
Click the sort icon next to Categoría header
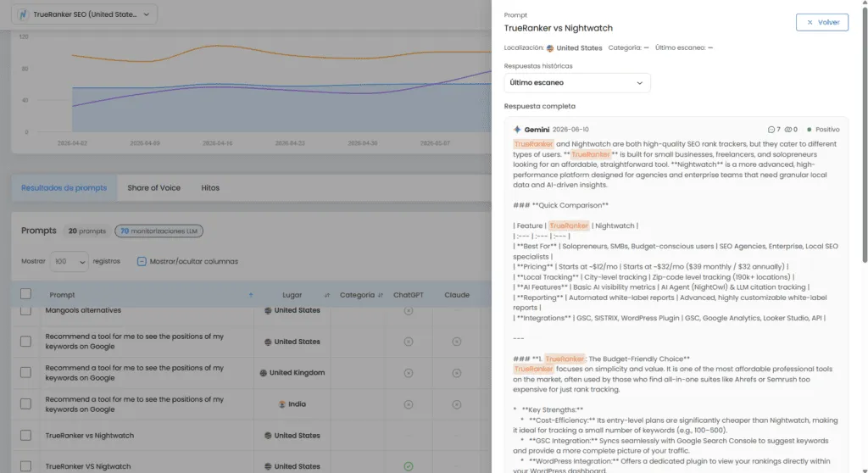point(381,295)
